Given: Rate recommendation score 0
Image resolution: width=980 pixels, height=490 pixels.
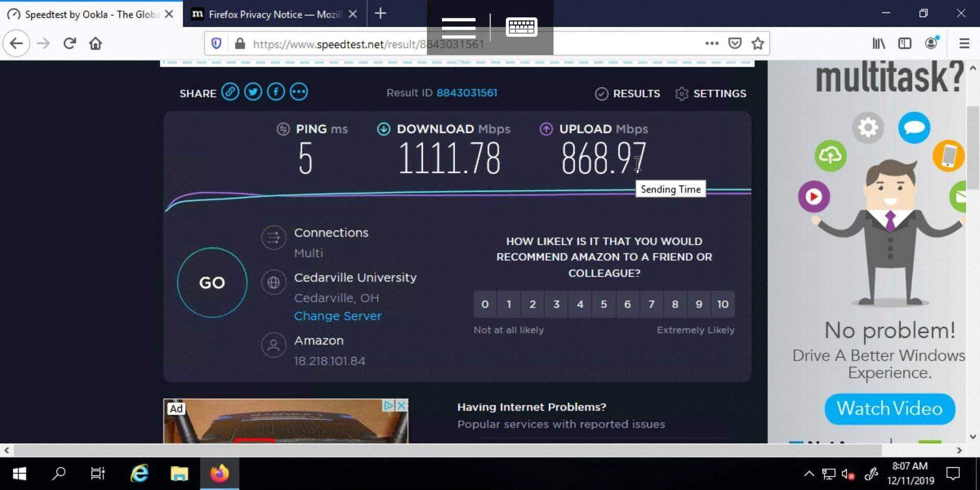Looking at the screenshot, I should point(485,304).
